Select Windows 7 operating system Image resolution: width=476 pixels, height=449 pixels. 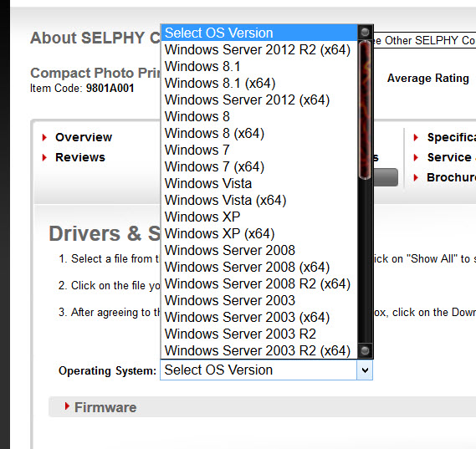coord(259,150)
